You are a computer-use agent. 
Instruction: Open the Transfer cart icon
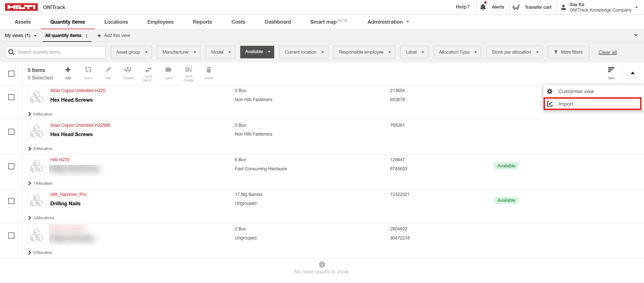coord(516,7)
